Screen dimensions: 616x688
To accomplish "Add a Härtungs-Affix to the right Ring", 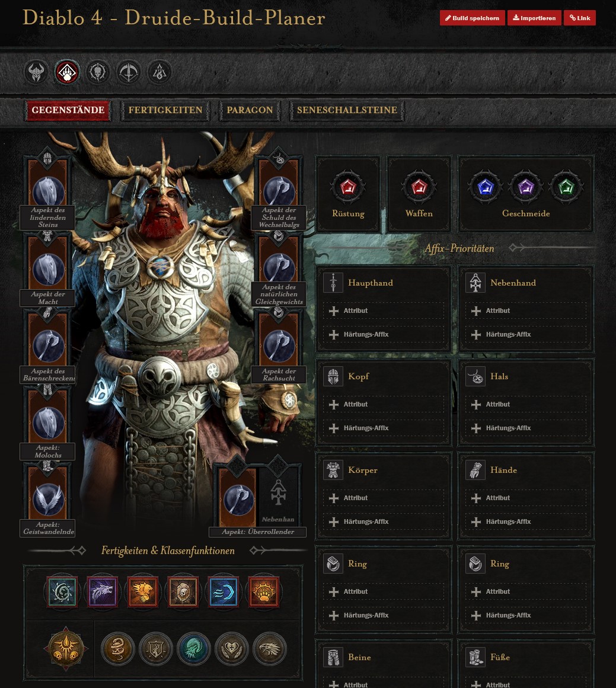I will pyautogui.click(x=525, y=615).
